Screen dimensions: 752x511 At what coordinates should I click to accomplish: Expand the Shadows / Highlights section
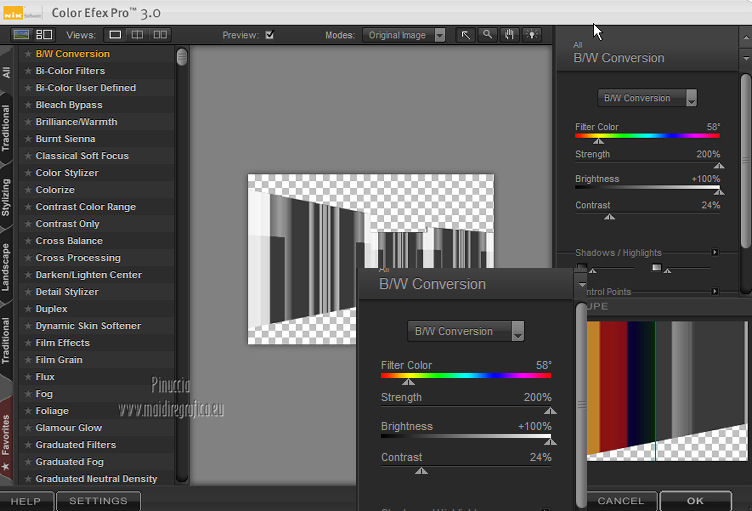(x=714, y=253)
